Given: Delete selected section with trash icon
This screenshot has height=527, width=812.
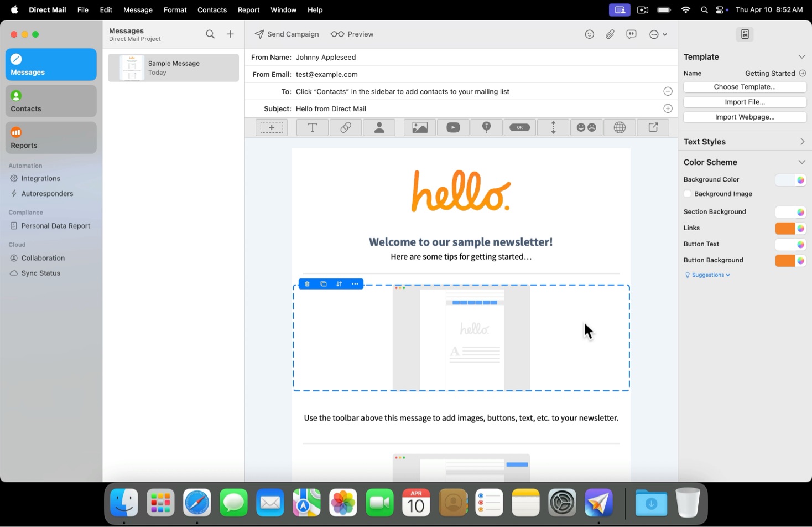Looking at the screenshot, I should tap(308, 284).
